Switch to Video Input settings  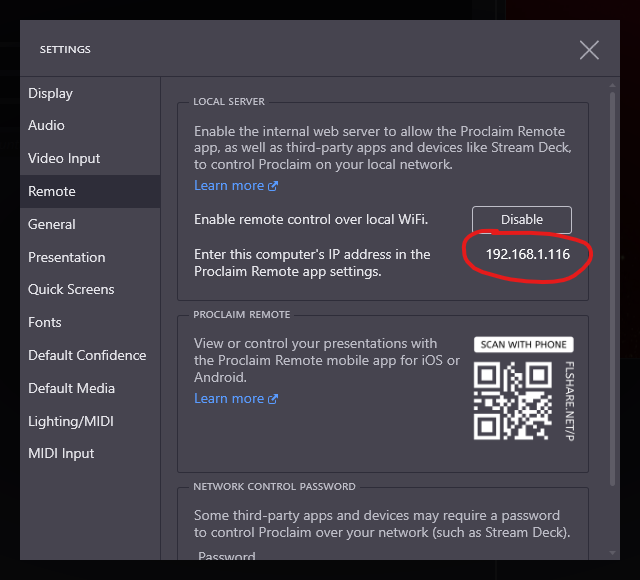click(x=90, y=158)
